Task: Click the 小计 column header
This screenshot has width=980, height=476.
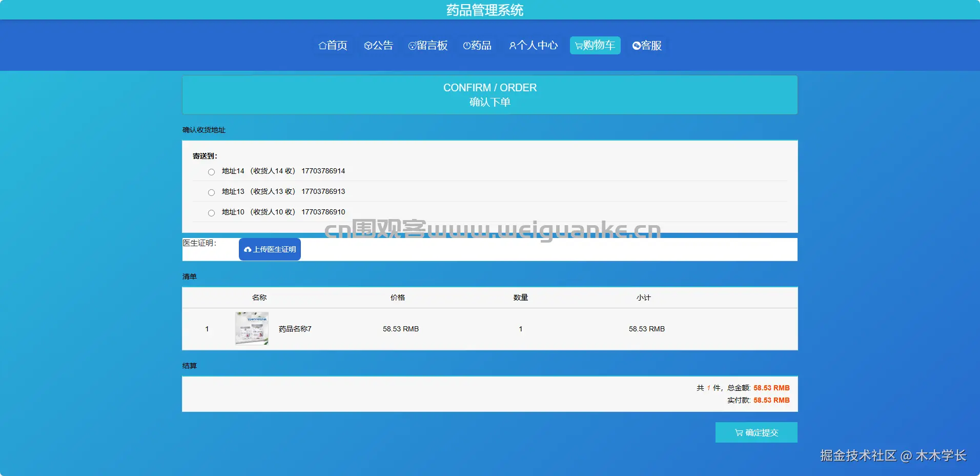Action: point(644,298)
